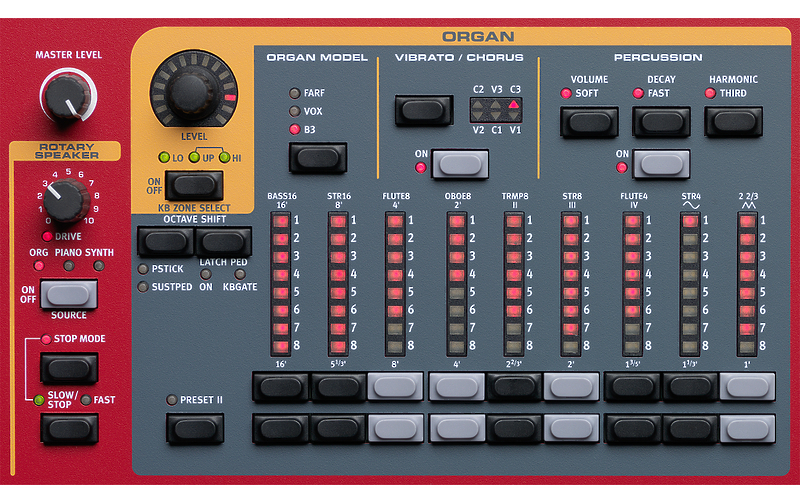Click the Preset II button
Viewport: 800px width, 503px height.
pos(195,429)
